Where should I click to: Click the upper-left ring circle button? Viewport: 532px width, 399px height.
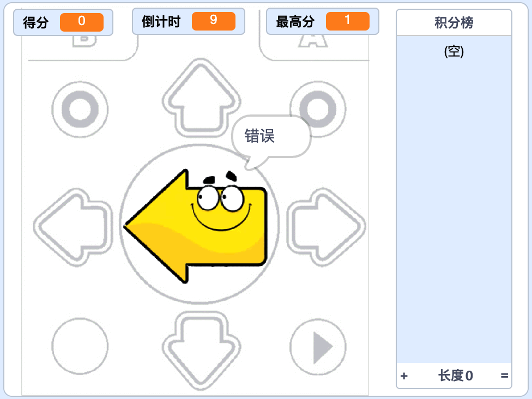pos(80,109)
